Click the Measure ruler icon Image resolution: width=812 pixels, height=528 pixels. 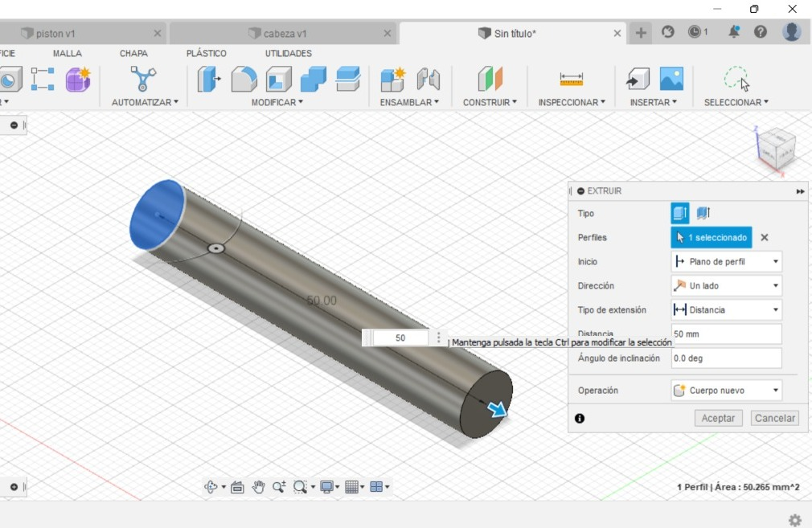[571, 80]
